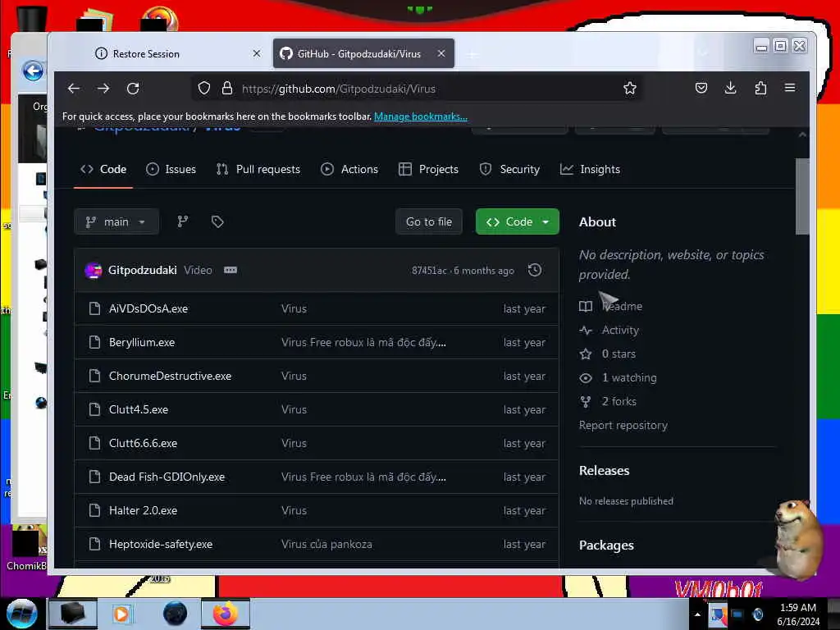Expand commit message ellipsis button

click(231, 270)
